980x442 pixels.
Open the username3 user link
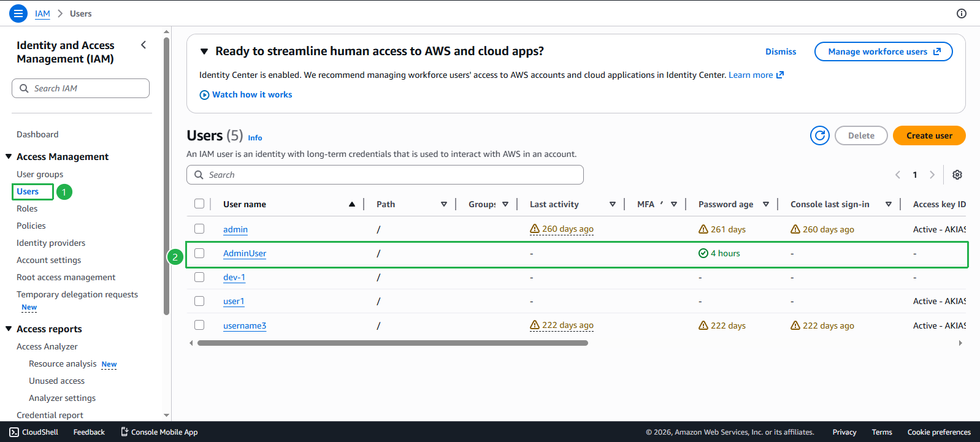tap(245, 326)
